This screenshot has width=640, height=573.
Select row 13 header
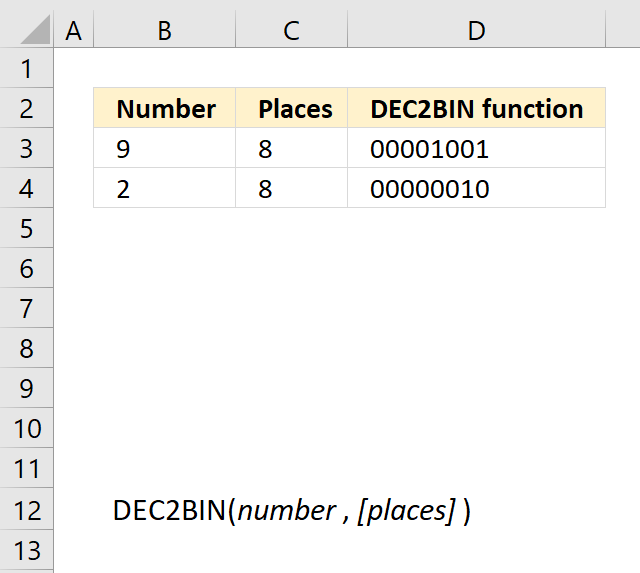tap(27, 550)
